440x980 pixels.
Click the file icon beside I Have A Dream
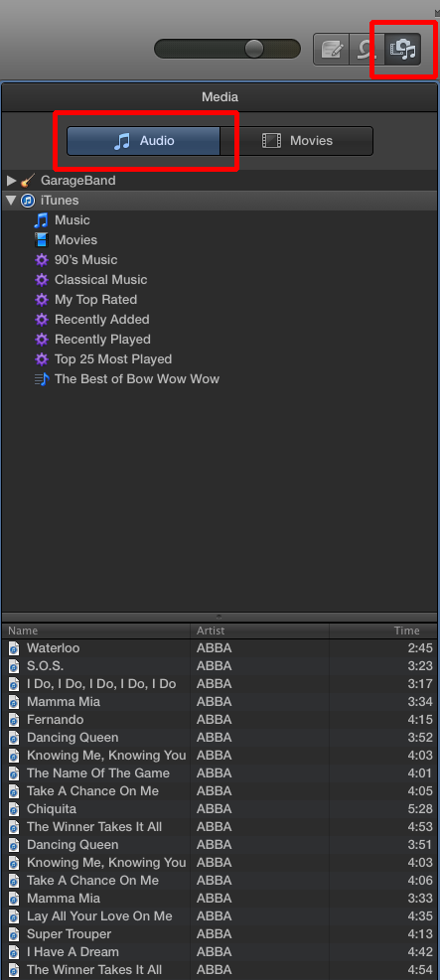tap(14, 952)
